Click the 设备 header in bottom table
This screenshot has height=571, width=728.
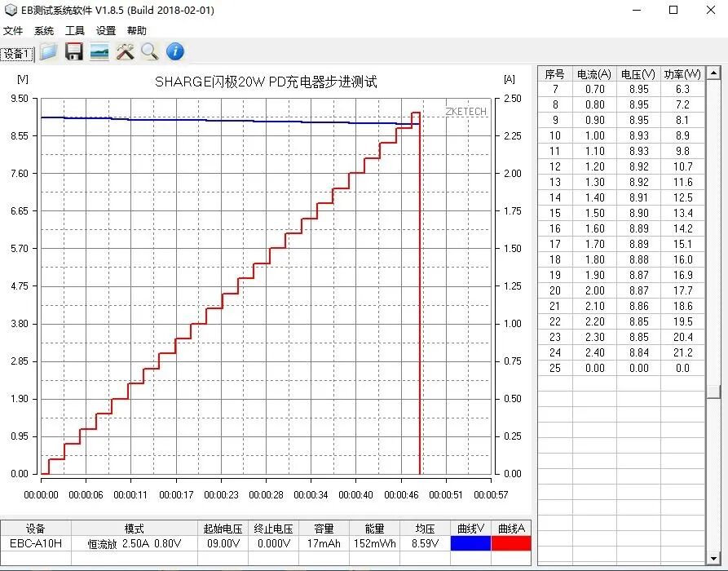click(x=36, y=529)
